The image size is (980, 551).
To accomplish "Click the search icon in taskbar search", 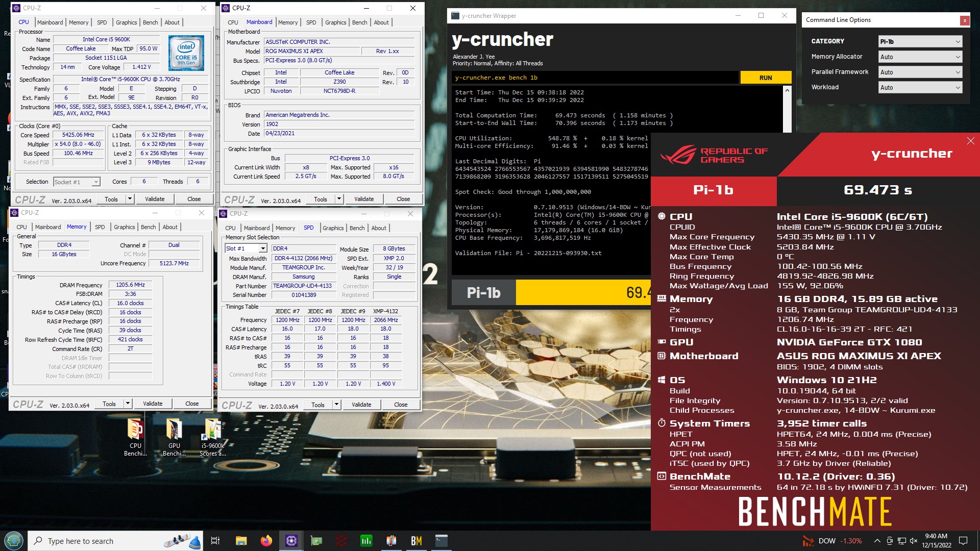I will pyautogui.click(x=38, y=541).
